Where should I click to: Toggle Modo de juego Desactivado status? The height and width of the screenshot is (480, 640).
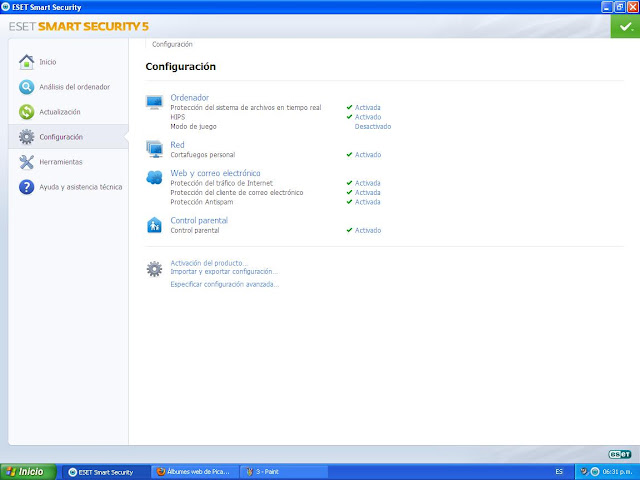373,127
